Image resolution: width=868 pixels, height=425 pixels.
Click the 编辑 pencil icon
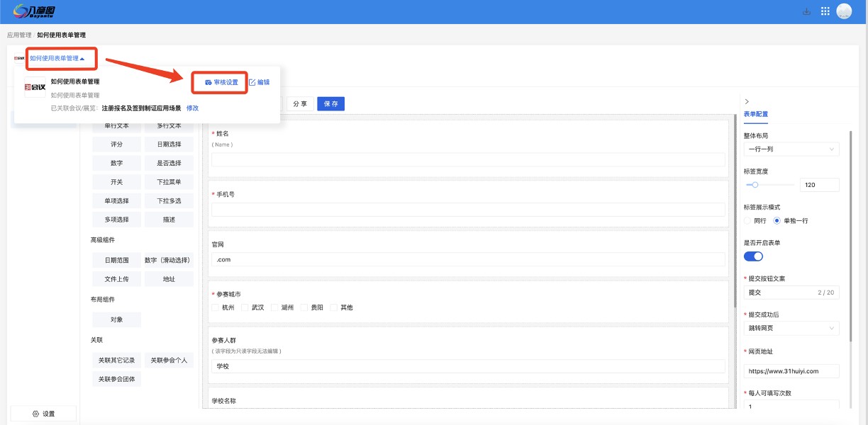pyautogui.click(x=252, y=82)
